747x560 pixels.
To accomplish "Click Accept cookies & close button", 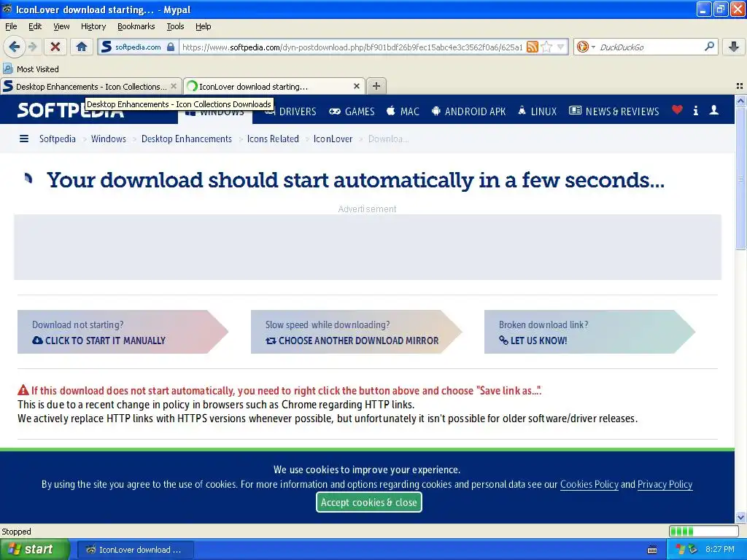I will (x=368, y=502).
